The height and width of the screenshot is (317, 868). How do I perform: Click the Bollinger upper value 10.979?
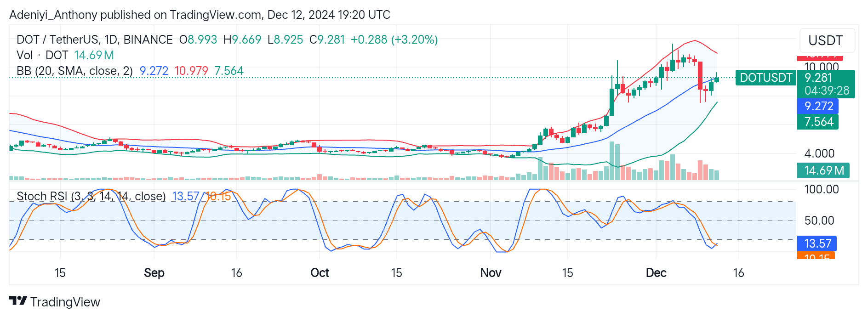coord(191,71)
